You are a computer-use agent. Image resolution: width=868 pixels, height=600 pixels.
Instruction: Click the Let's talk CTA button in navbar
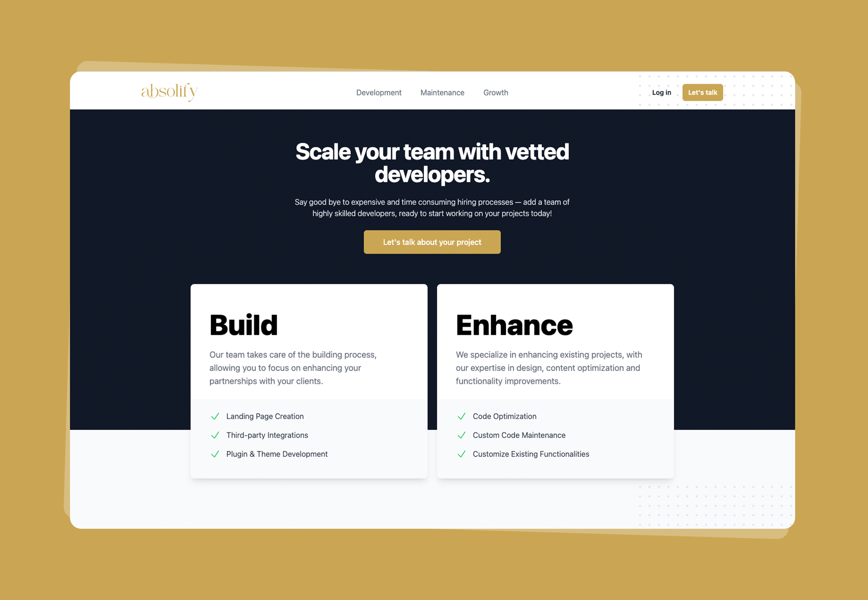tap(702, 92)
